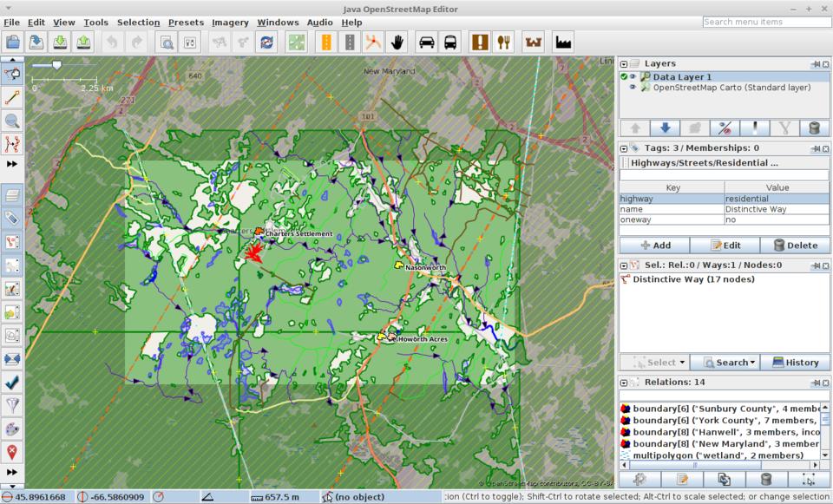
Task: Collapse the Relations panel
Action: pyautogui.click(x=624, y=383)
